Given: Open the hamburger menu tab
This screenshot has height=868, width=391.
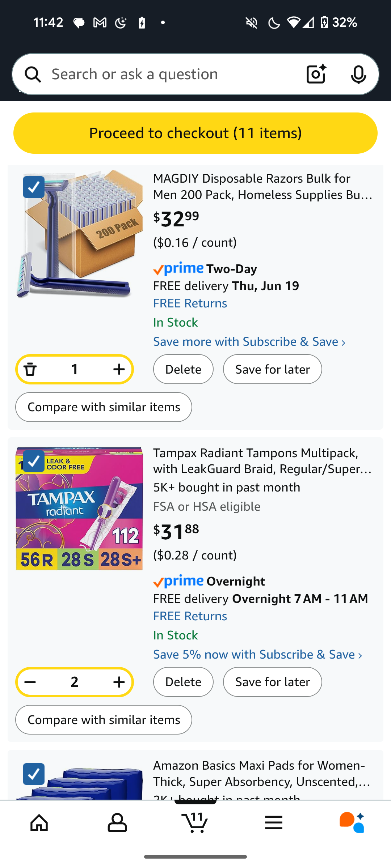Looking at the screenshot, I should (273, 823).
